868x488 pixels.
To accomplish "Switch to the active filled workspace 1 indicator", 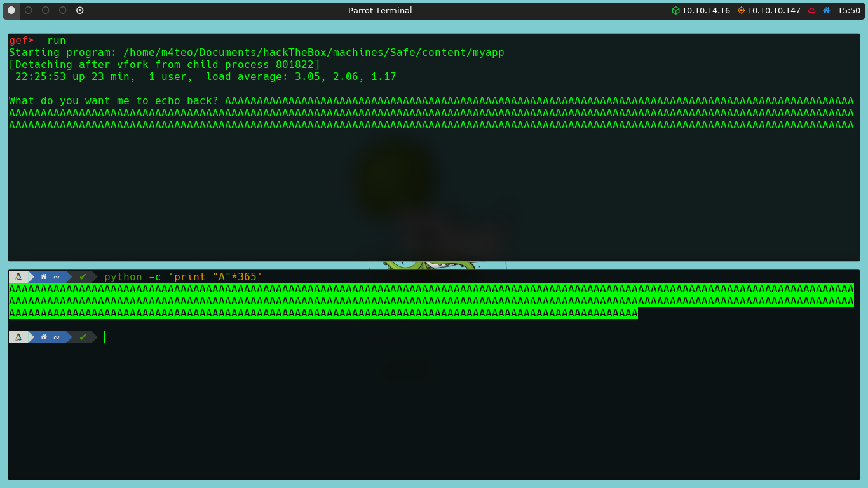I will click(11, 10).
